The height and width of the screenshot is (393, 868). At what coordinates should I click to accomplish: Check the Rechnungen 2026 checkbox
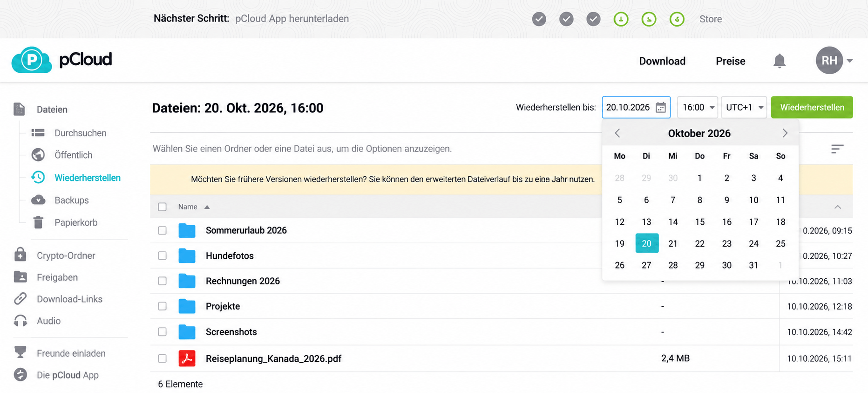(162, 281)
